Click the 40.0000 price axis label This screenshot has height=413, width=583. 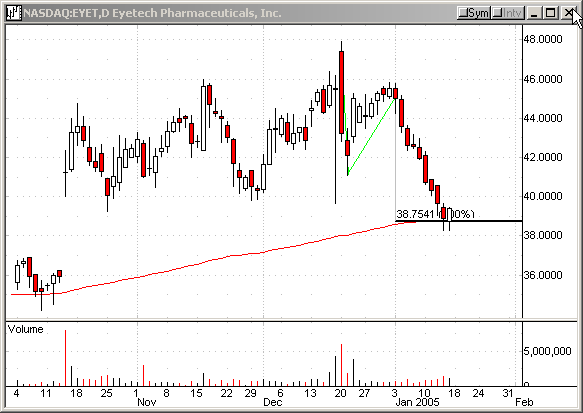(x=543, y=196)
